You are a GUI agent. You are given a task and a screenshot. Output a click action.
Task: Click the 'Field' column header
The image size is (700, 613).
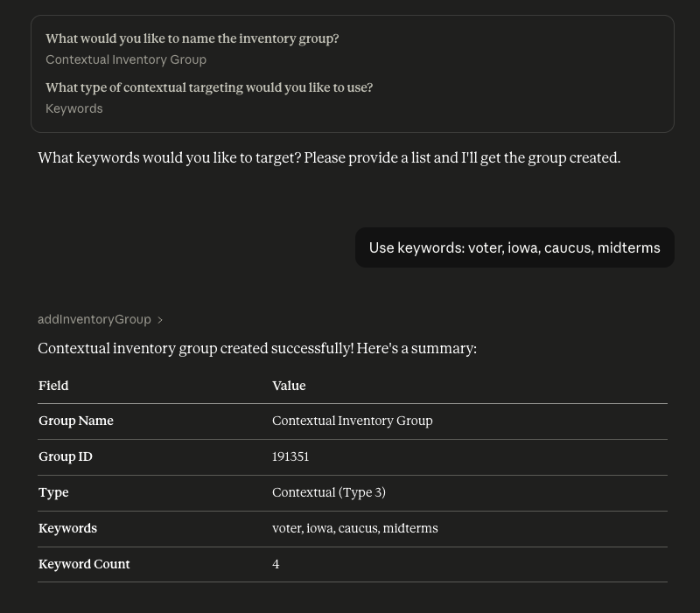point(53,386)
